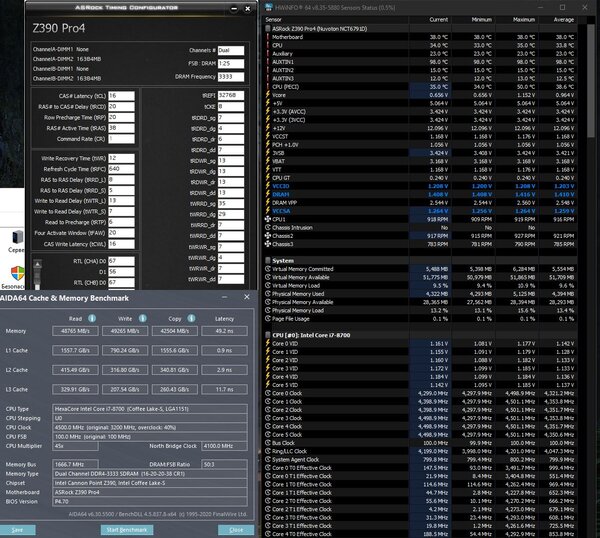Click the clock icon beside Core 5 Clock

[x=268, y=435]
